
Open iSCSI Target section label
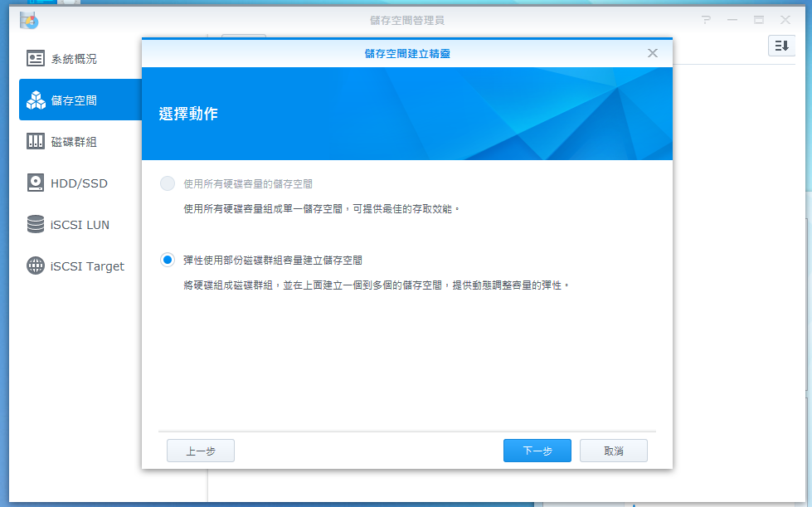click(88, 266)
